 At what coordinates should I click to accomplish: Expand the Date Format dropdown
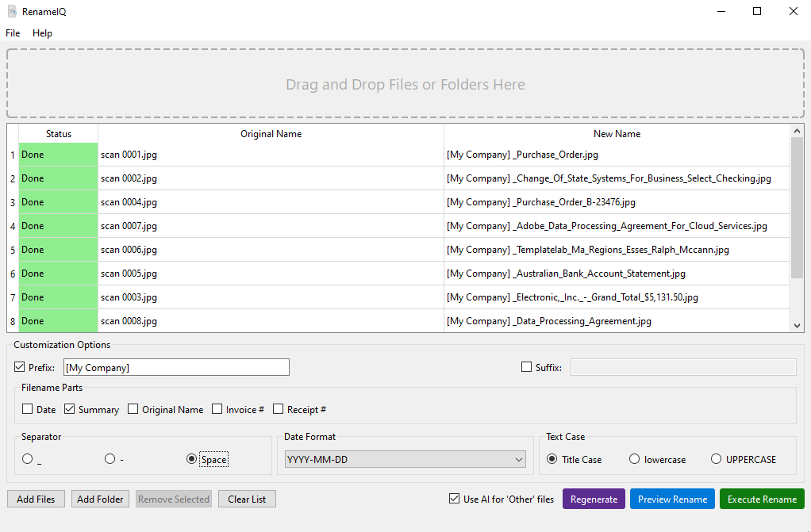pyautogui.click(x=405, y=459)
